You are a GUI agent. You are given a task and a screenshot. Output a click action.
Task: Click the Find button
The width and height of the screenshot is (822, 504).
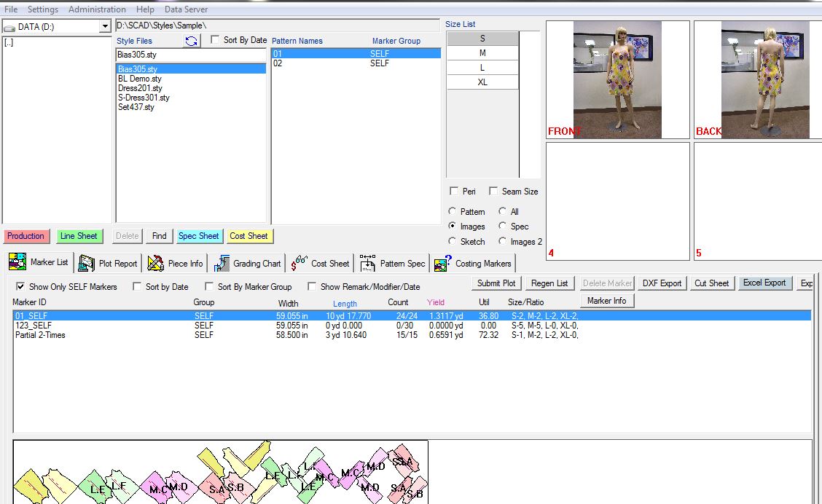158,235
